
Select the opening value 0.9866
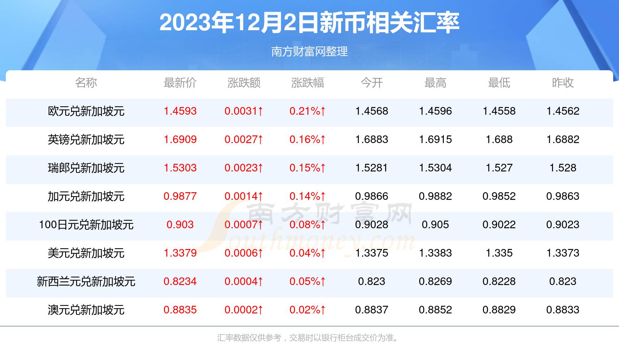click(x=372, y=196)
